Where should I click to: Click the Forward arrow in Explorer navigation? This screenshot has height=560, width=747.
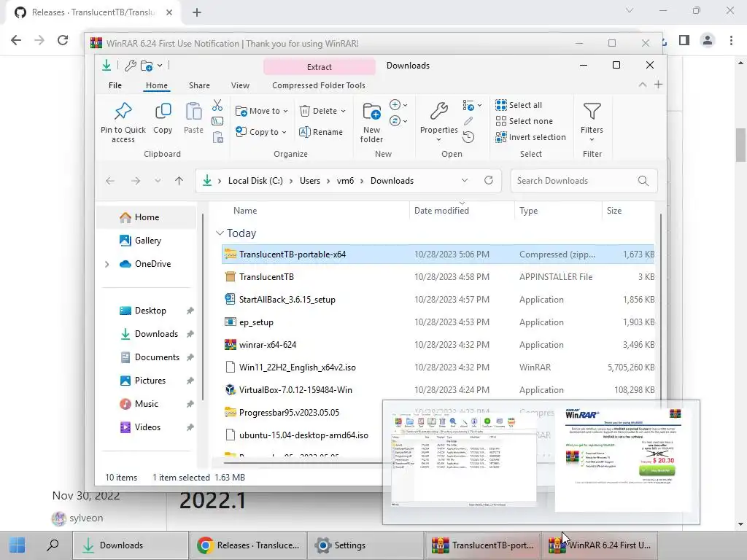point(136,181)
